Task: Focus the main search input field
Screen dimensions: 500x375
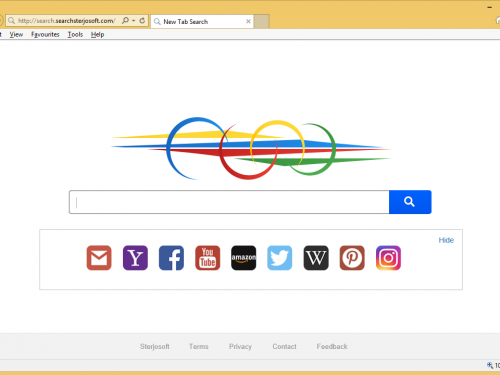Action: 229,202
